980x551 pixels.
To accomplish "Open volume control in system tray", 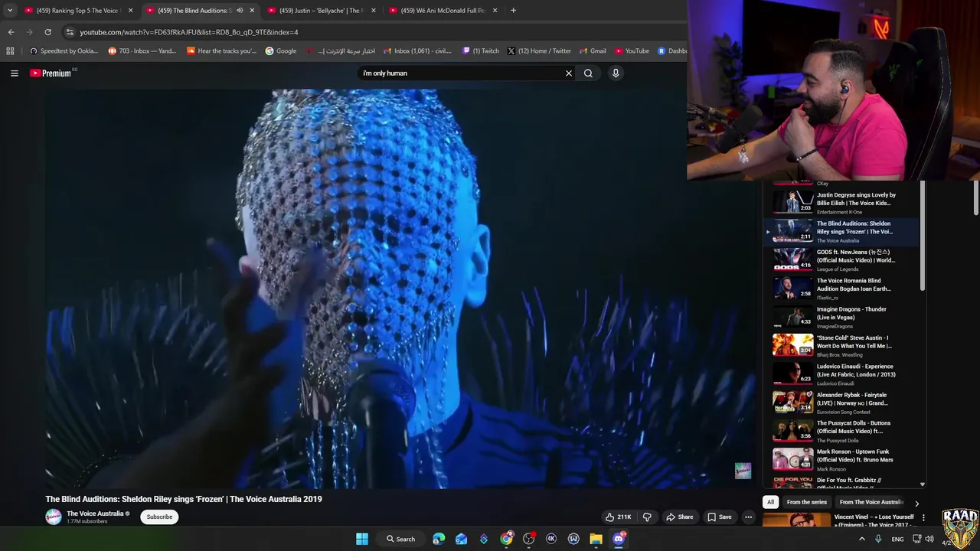I will (x=929, y=539).
